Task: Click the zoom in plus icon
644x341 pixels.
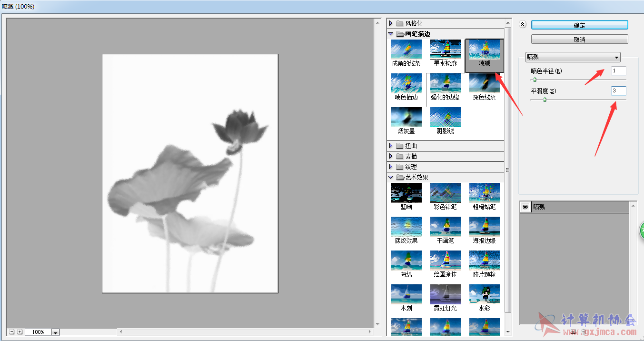Action: [x=20, y=332]
